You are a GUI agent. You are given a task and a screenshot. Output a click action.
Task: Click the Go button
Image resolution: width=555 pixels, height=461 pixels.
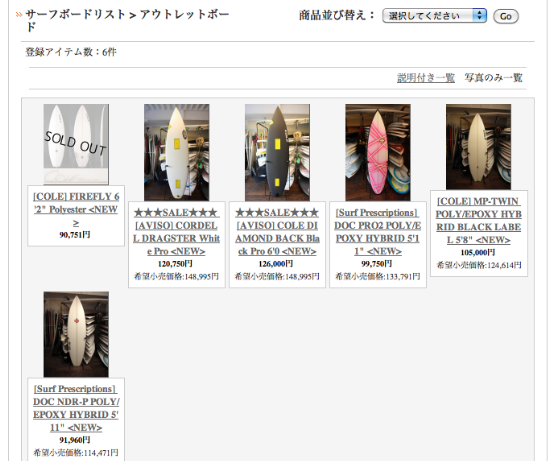[505, 16]
